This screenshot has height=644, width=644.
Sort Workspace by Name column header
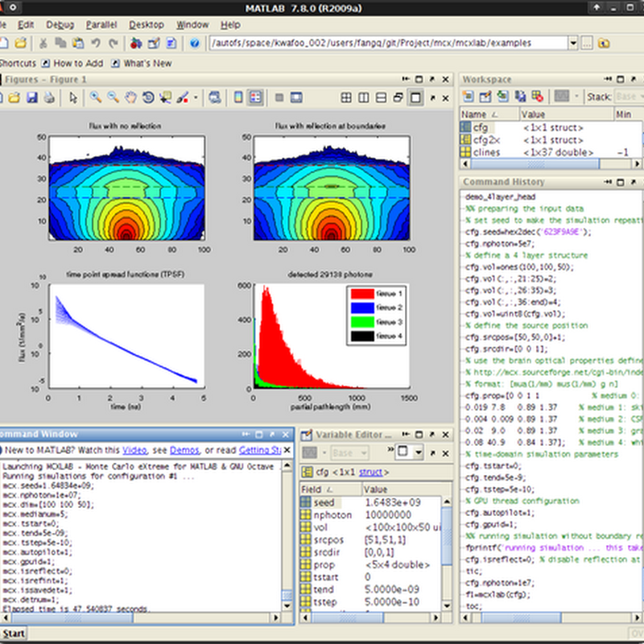click(x=489, y=114)
